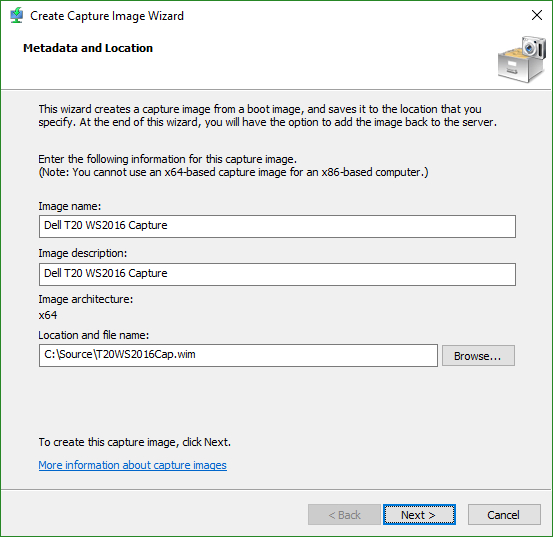Click the "To create this capture image" instruction

coord(134,442)
